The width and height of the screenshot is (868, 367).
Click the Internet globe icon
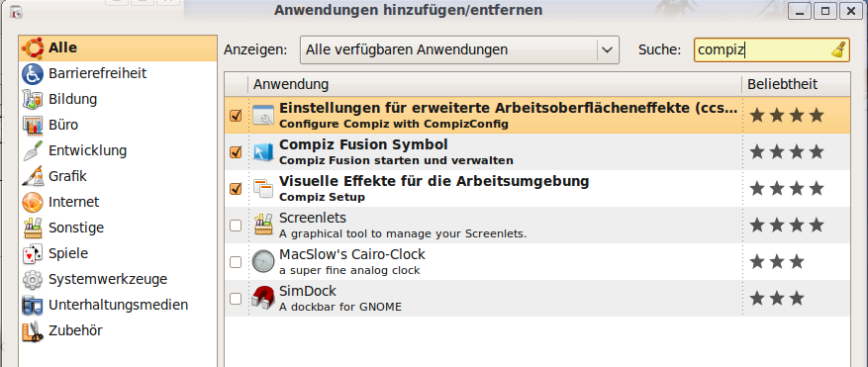[x=33, y=202]
